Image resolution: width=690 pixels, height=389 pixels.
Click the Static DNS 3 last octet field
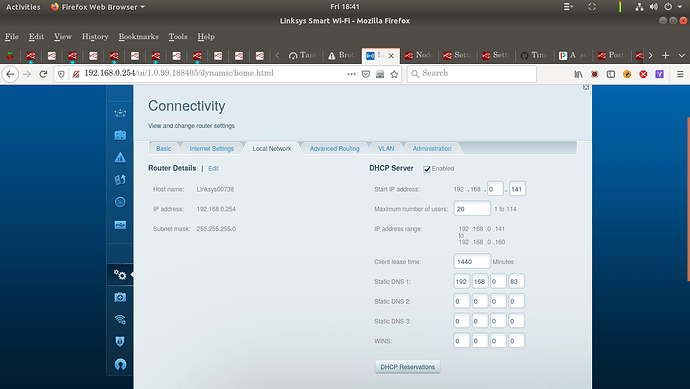coord(517,321)
